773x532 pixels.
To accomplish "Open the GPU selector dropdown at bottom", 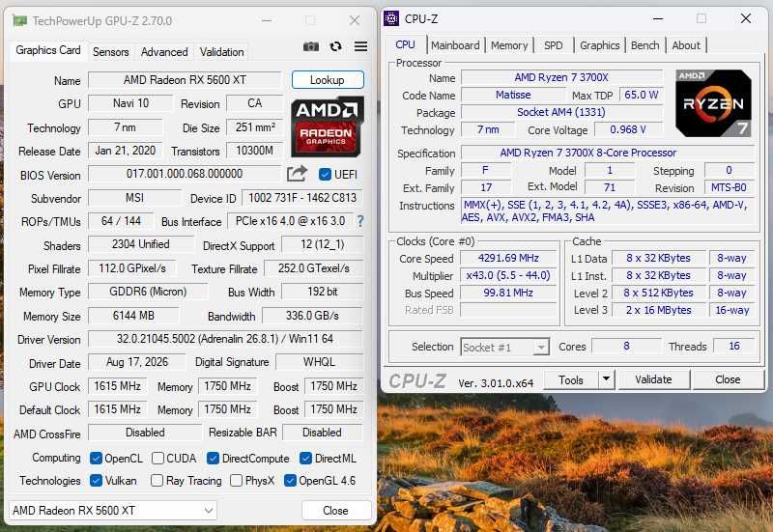I will (113, 511).
